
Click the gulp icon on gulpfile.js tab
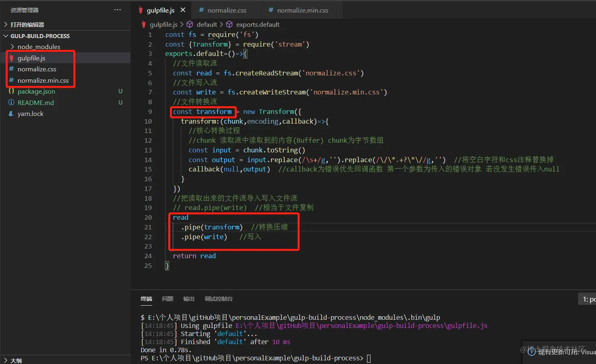pyautogui.click(x=141, y=10)
